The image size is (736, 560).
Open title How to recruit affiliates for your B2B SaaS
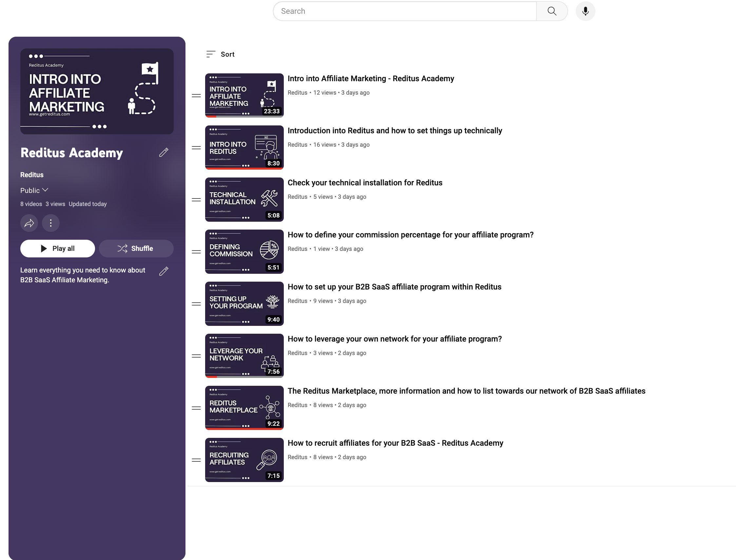pos(396,443)
